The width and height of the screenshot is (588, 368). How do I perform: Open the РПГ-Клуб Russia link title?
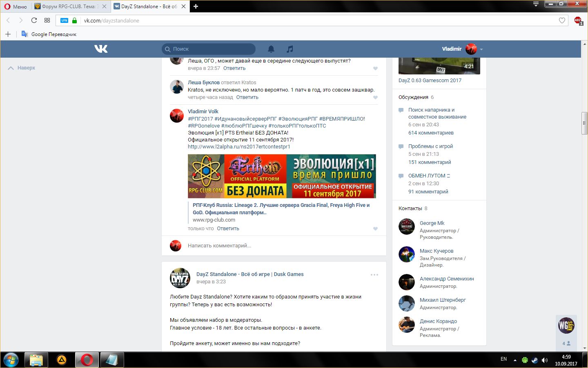click(x=281, y=209)
